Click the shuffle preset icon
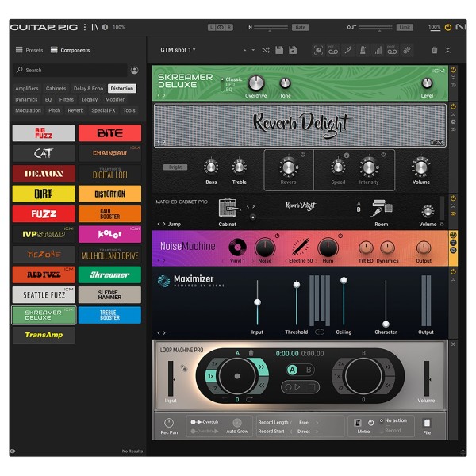This screenshot has width=476, height=476. coord(266,50)
